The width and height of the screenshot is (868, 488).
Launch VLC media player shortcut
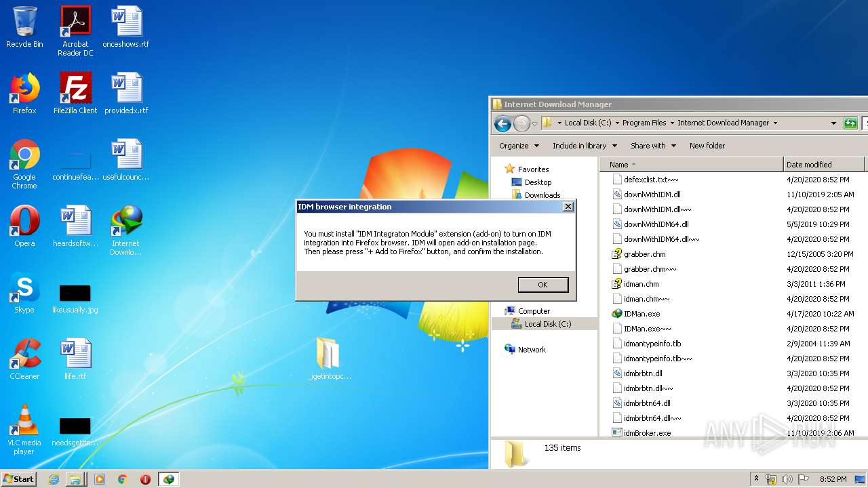24,430
